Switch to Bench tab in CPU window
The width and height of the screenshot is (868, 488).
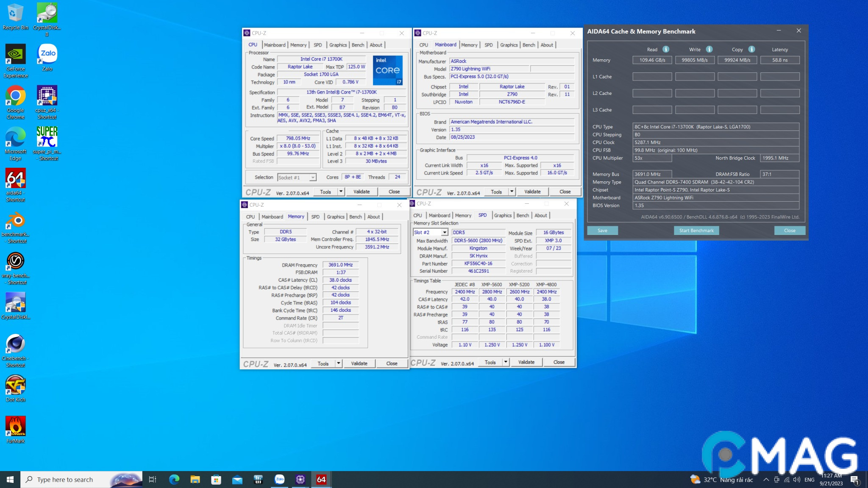(358, 45)
